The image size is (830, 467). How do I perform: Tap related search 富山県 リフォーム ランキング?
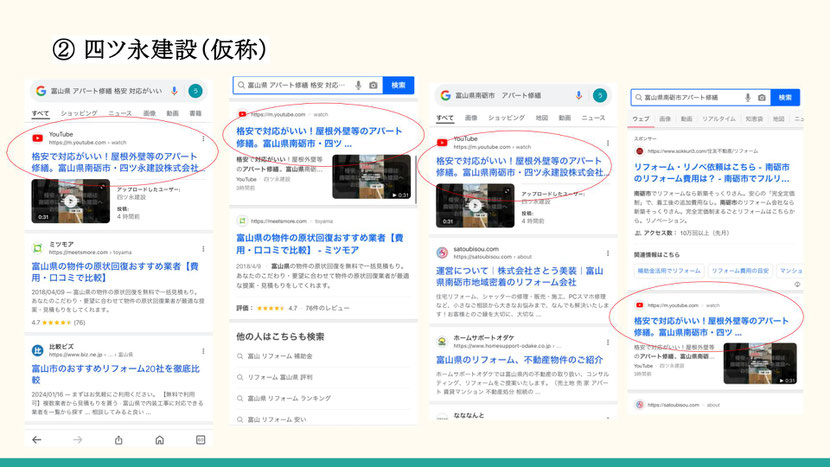click(289, 398)
